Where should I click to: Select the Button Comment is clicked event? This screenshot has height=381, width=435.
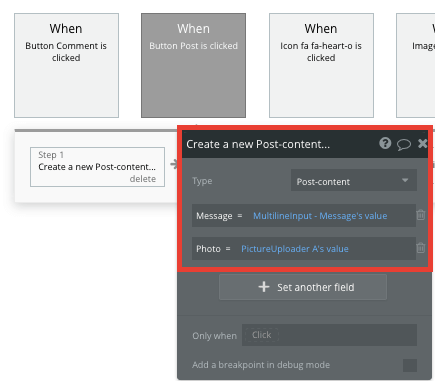coord(66,65)
